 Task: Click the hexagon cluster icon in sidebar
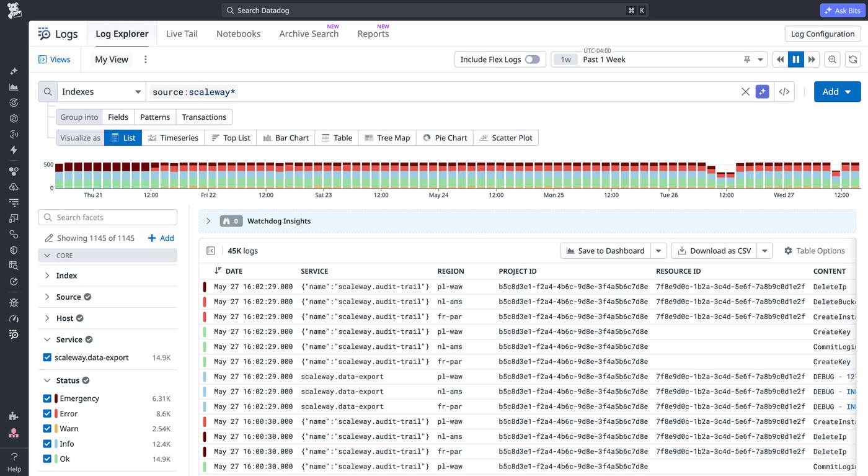(14, 171)
